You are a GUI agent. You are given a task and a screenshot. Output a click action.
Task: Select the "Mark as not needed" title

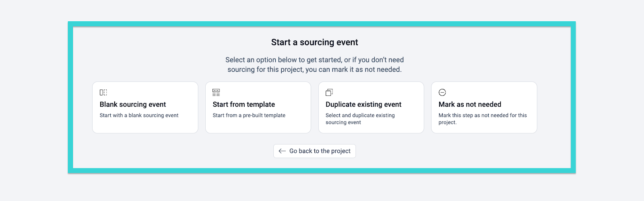[470, 104]
